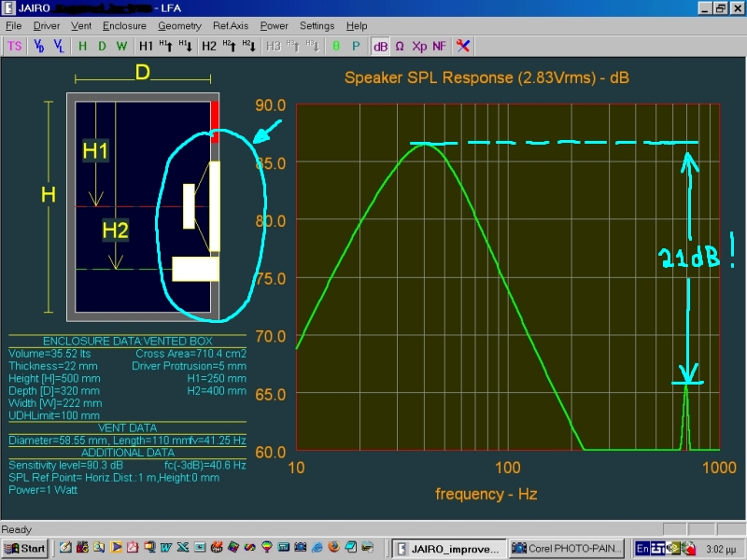Switch to JAIRO_improve taskbar window
Viewport: 747px width, 560px height.
coord(448,549)
